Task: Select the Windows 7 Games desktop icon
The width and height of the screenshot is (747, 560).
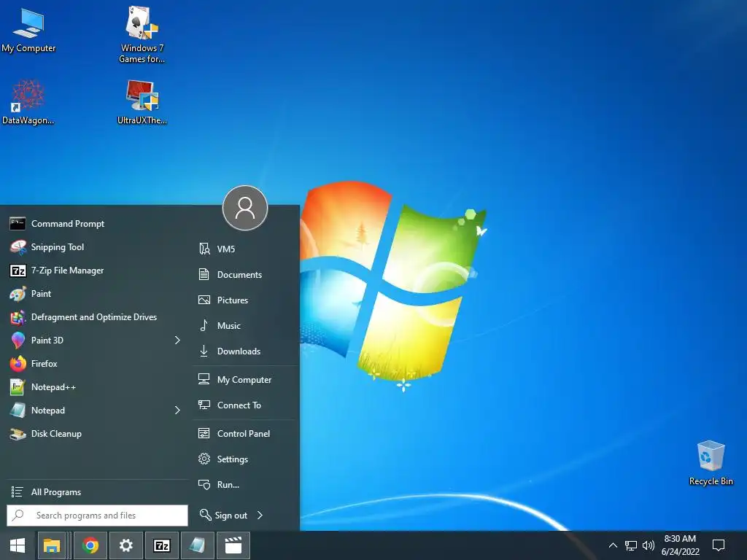Action: click(x=142, y=34)
